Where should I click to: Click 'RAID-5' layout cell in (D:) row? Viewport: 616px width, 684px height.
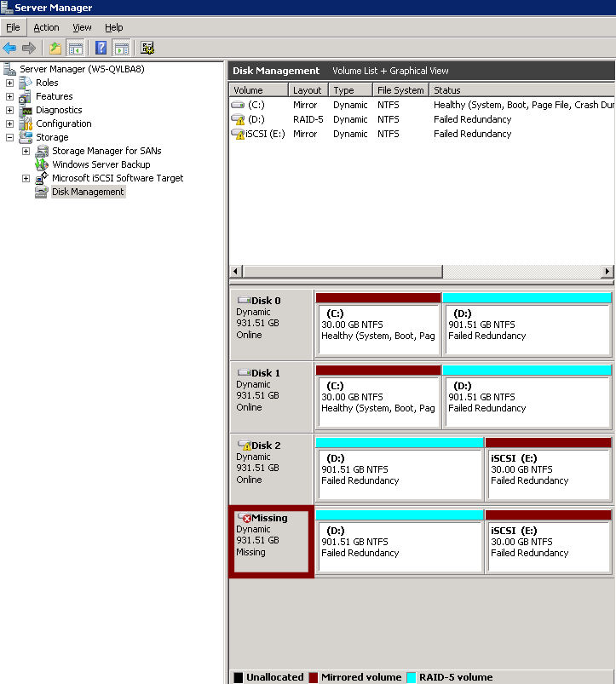tap(308, 119)
